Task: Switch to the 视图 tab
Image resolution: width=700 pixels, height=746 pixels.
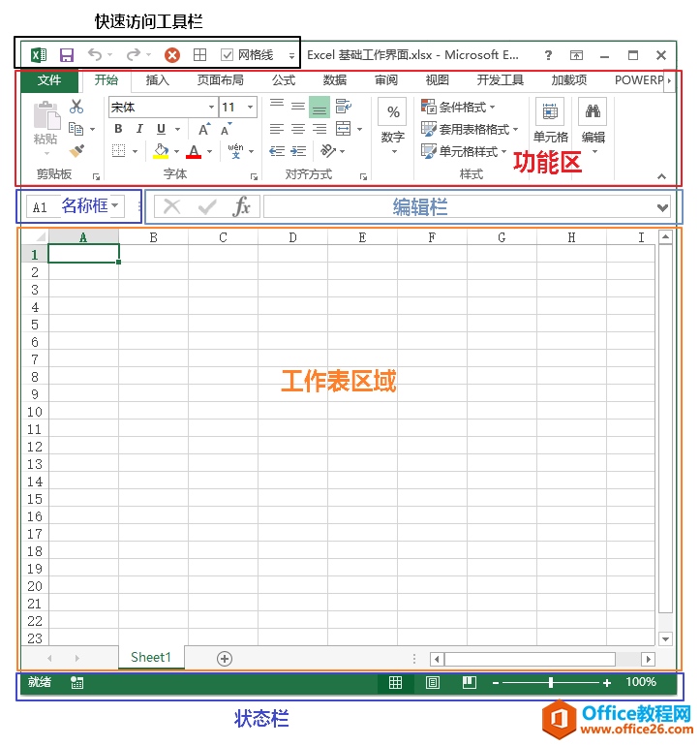Action: click(437, 80)
